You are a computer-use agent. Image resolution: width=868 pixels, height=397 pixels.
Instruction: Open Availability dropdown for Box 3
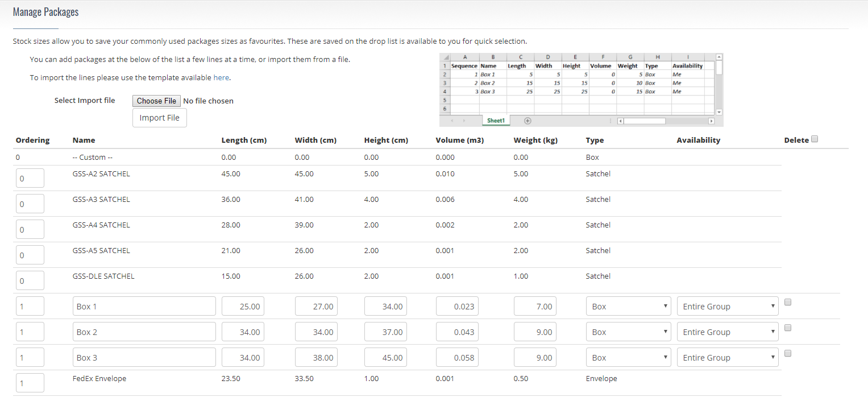coord(728,357)
